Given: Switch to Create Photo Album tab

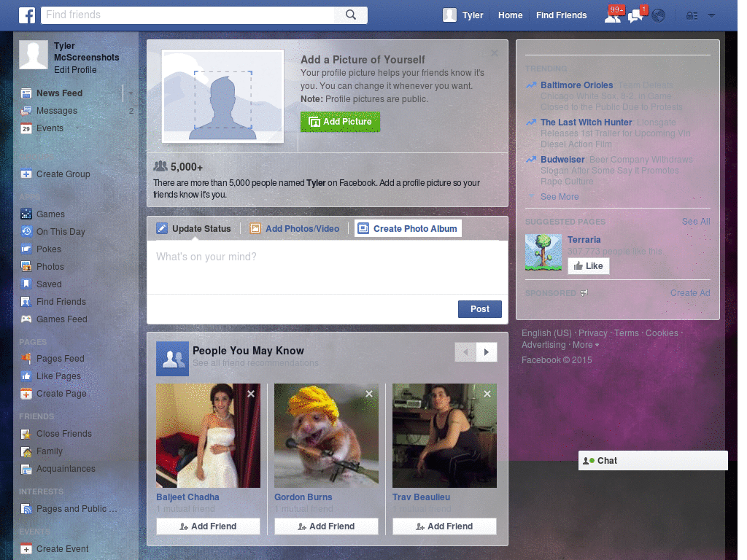Looking at the screenshot, I should point(408,228).
